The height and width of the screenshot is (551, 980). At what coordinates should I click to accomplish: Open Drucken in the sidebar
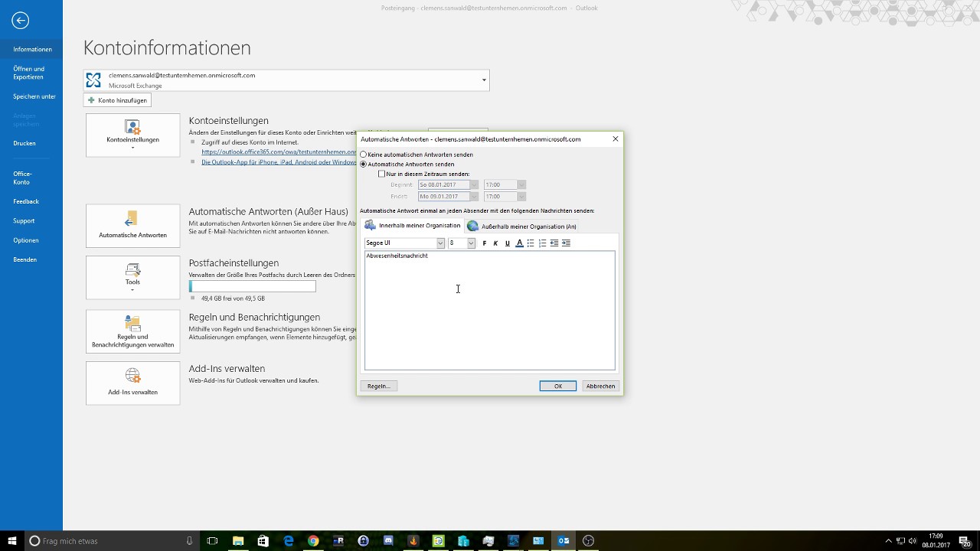tap(31, 143)
